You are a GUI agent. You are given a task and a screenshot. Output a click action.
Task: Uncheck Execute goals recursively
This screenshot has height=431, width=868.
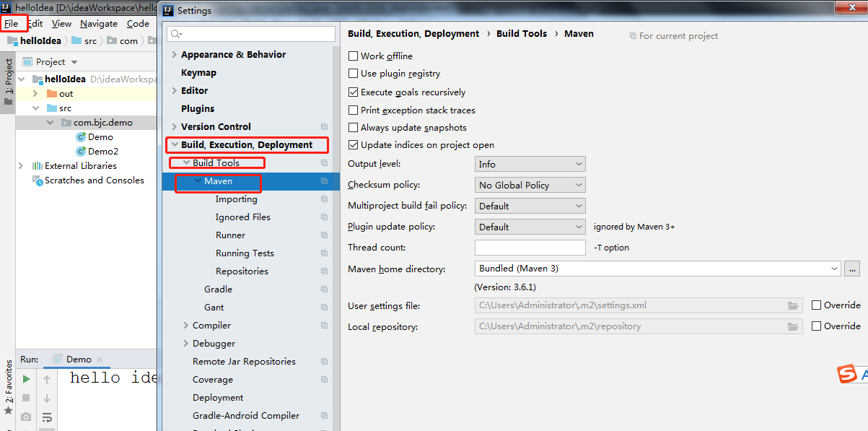[x=354, y=92]
